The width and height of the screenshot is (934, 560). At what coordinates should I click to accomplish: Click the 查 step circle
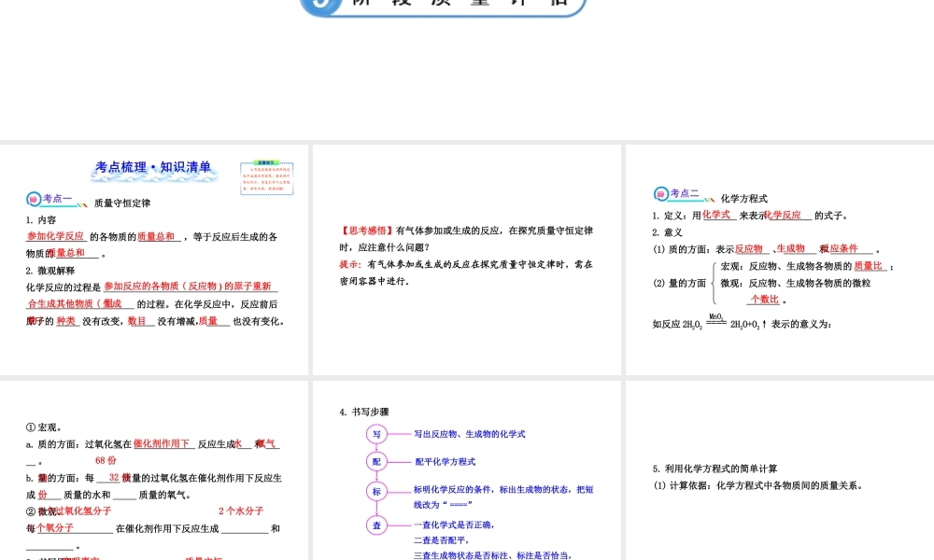(376, 525)
